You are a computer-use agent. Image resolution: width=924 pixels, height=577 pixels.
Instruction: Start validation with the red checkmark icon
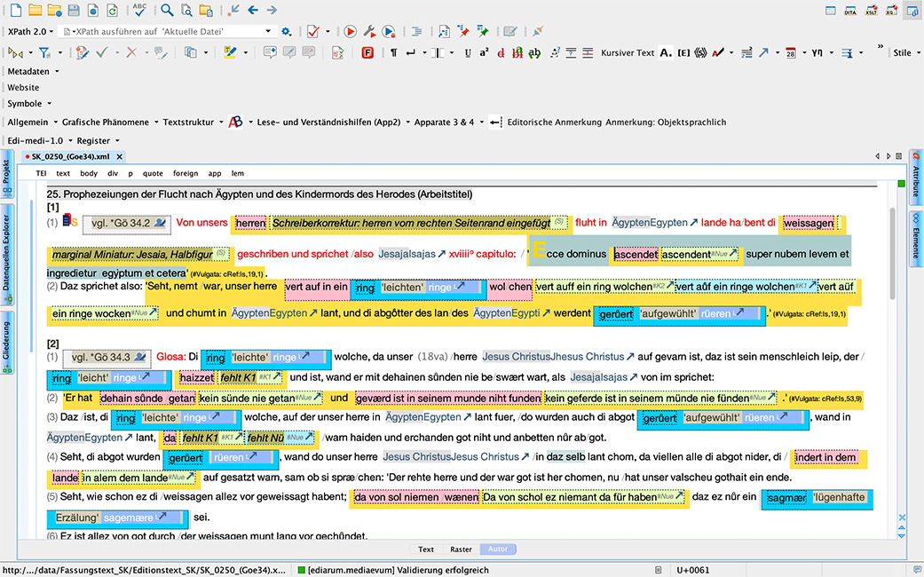click(312, 32)
